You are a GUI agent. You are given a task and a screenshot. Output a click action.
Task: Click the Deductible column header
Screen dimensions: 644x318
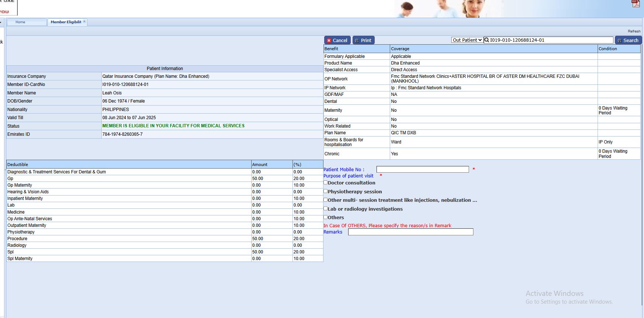[x=18, y=165]
